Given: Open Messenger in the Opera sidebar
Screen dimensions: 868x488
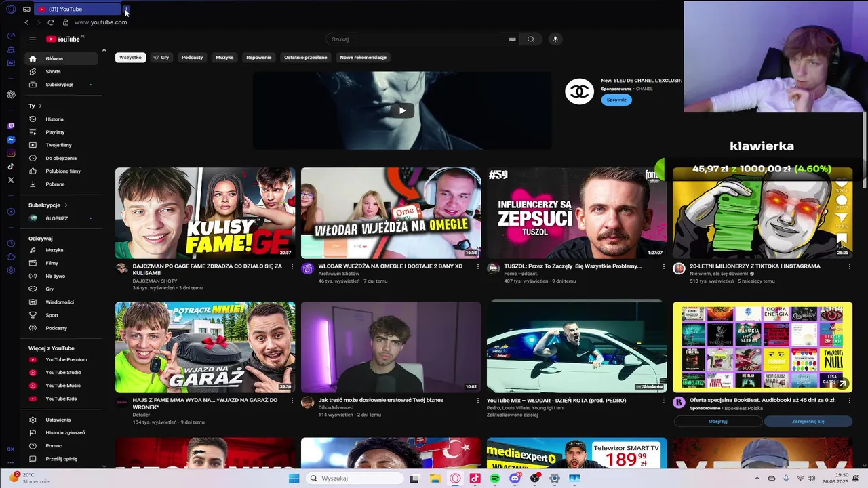Looking at the screenshot, I should point(11,140).
